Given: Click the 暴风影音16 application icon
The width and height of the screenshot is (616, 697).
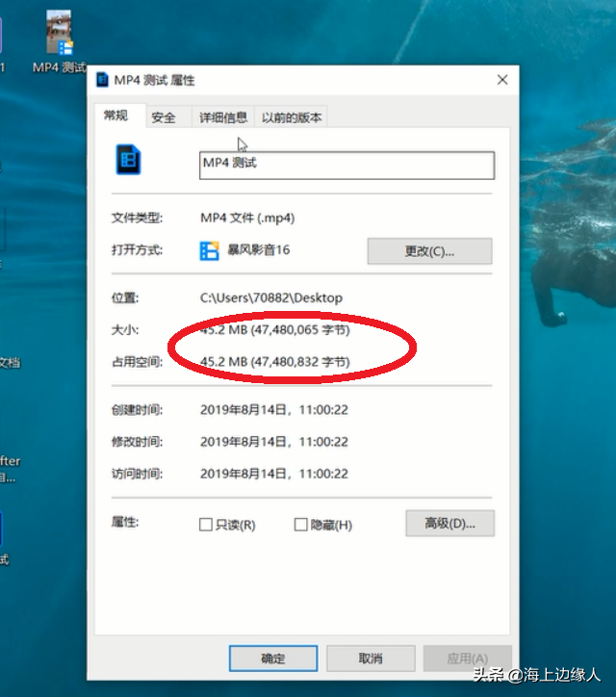Looking at the screenshot, I should click(x=209, y=250).
